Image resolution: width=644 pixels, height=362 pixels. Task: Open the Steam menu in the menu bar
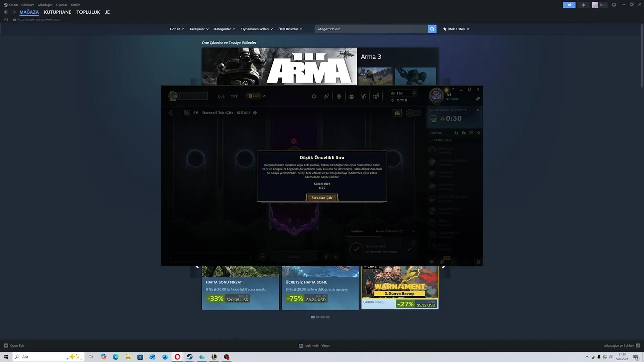click(x=13, y=5)
